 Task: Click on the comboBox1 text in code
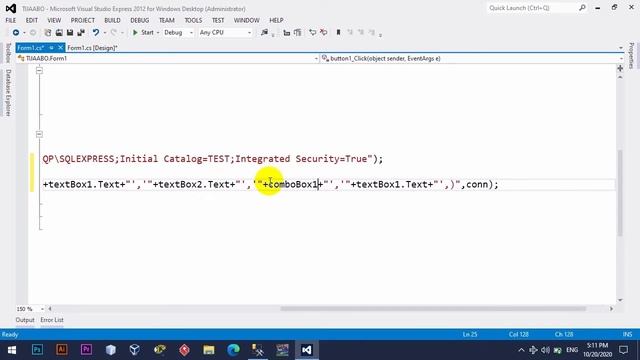293,184
